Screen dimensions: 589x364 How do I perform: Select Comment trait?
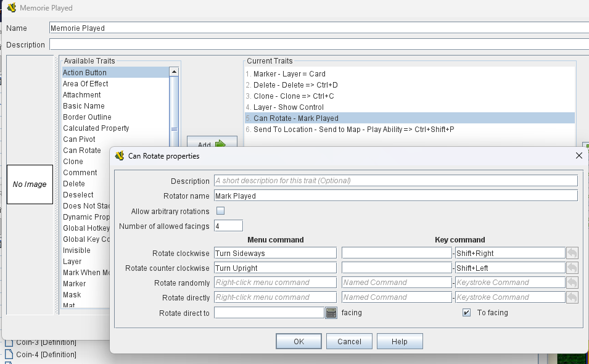tap(86, 172)
